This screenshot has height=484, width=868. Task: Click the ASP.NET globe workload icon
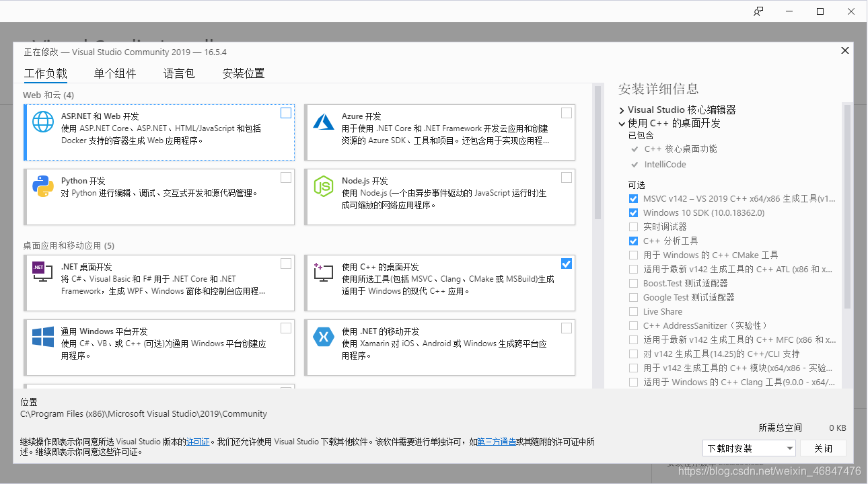[43, 122]
